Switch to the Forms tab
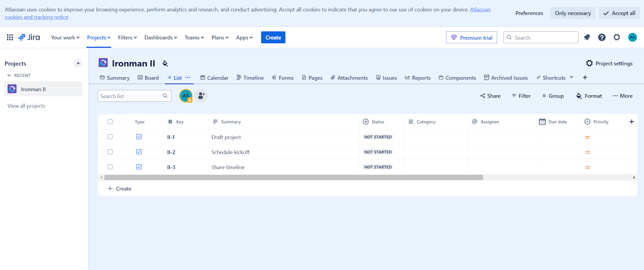Screen dimensions: 644x270 [x=282, y=78]
